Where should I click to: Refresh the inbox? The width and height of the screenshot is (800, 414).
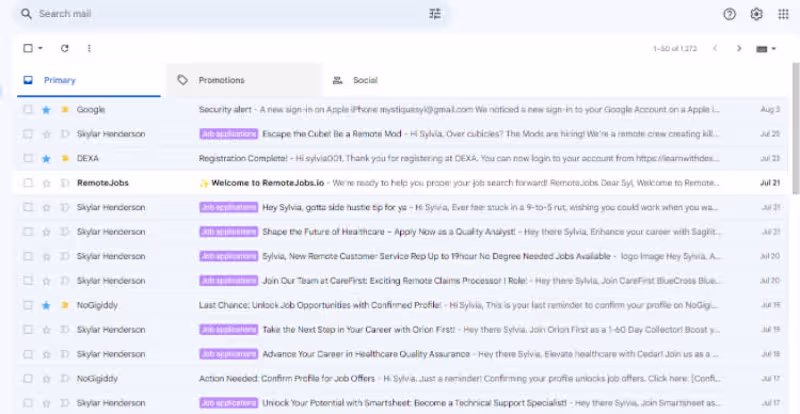pos(64,48)
